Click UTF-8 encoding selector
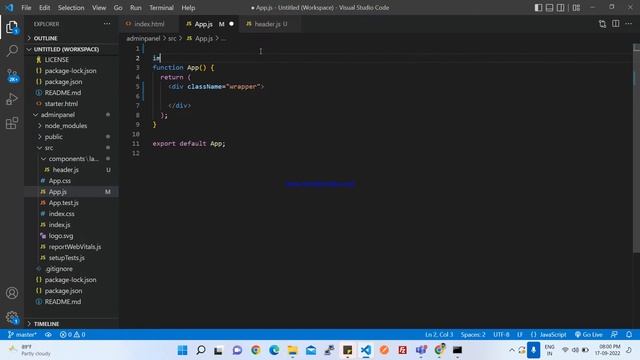This screenshot has width=640, height=360. point(501,335)
